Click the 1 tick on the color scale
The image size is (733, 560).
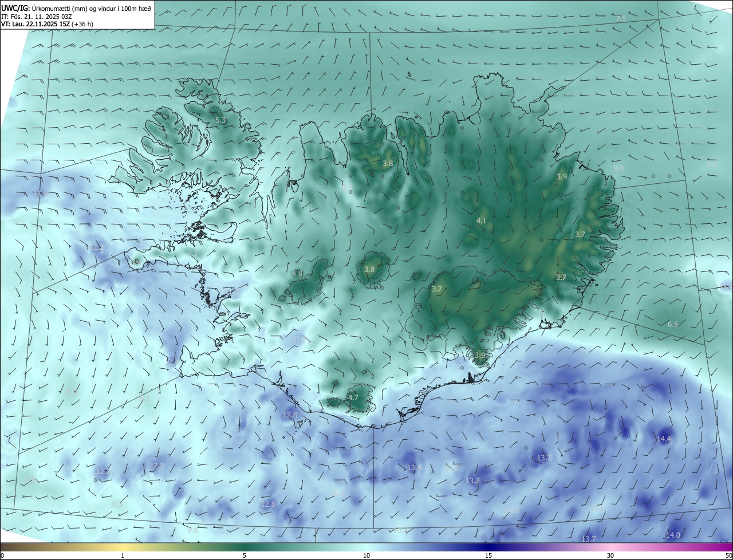click(x=123, y=555)
